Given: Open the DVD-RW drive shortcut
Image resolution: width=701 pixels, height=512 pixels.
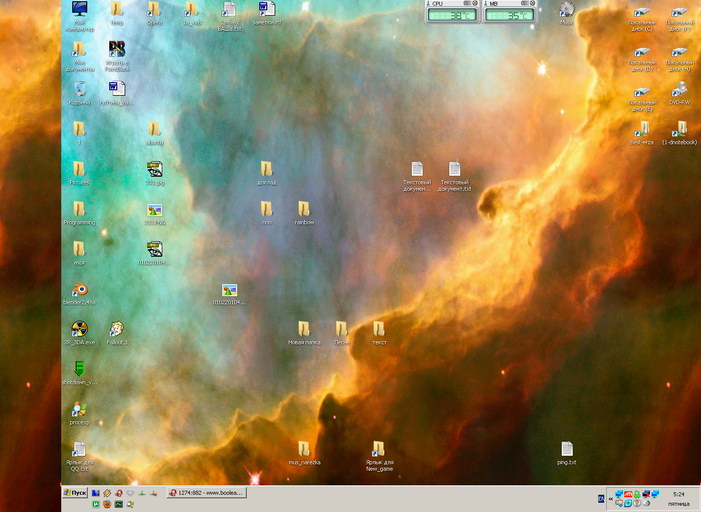Looking at the screenshot, I should (679, 90).
